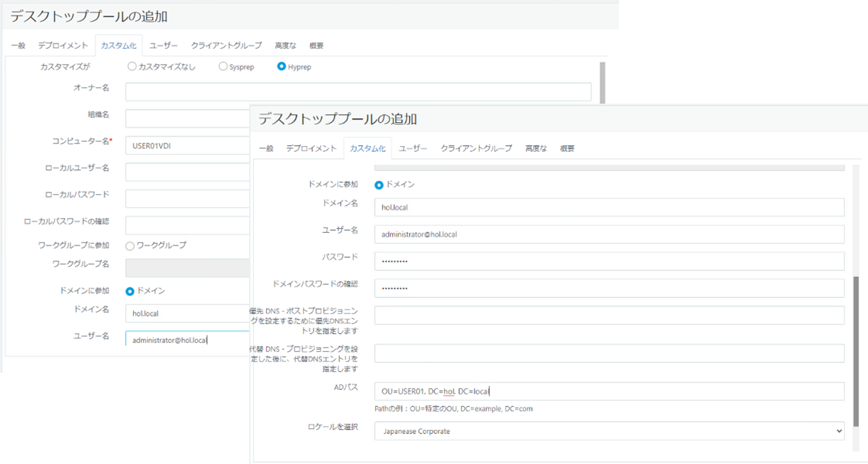This screenshot has width=868, height=464.
Task: Open デプロイメント tab in back window
Action: pos(63,46)
